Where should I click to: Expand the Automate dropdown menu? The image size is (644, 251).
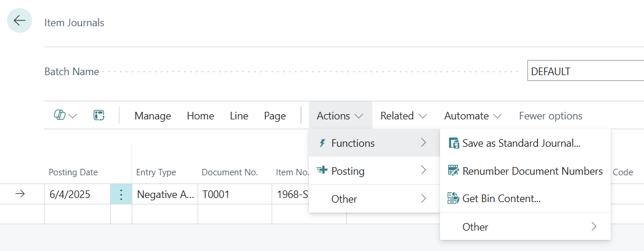point(473,116)
